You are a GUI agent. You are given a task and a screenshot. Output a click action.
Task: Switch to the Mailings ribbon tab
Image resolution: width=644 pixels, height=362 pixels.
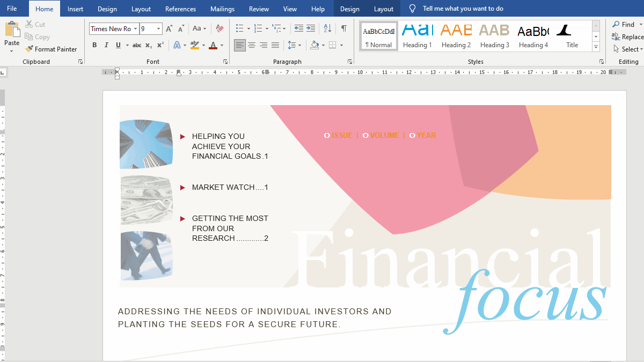click(x=222, y=9)
